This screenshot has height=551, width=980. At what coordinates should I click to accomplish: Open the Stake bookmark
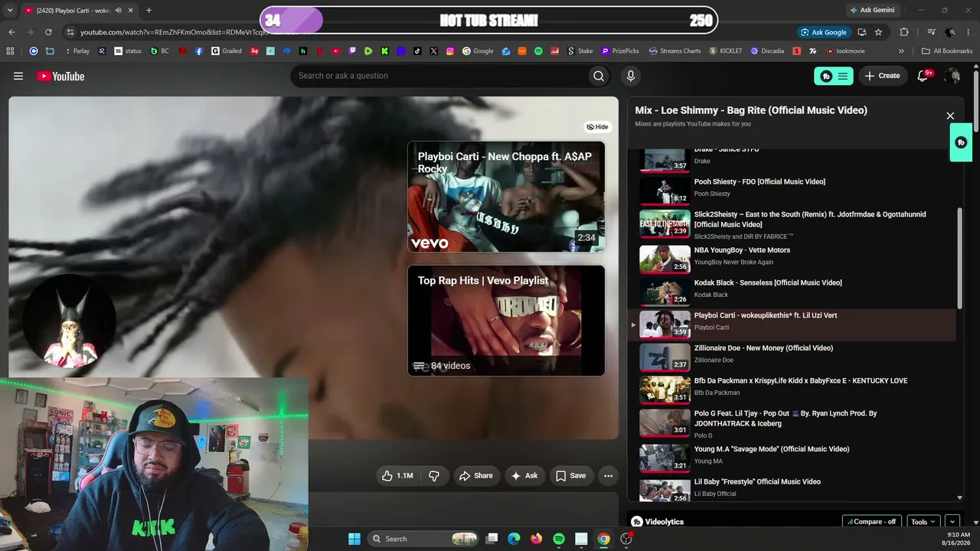580,51
